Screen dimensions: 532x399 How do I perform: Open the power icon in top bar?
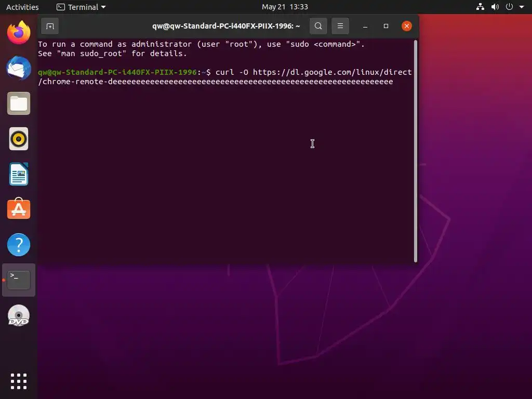pos(509,7)
